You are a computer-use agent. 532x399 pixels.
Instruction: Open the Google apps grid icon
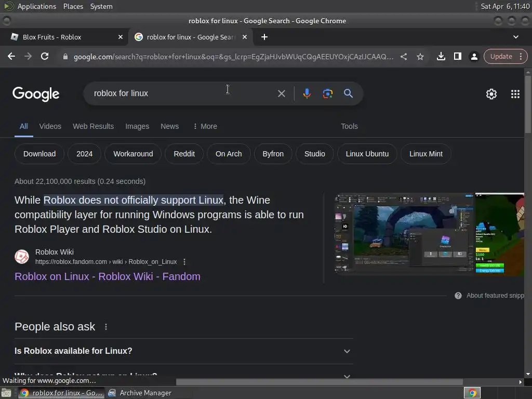515,94
